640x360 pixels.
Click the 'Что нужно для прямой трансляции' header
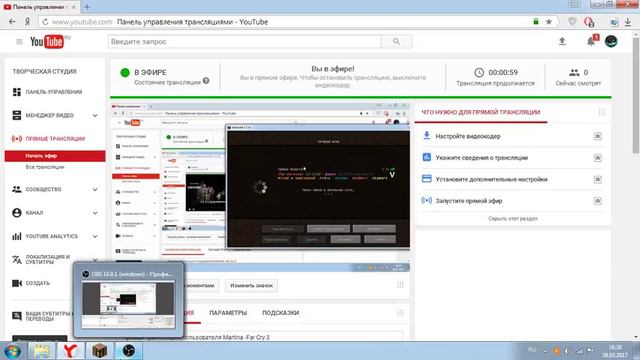(480, 112)
